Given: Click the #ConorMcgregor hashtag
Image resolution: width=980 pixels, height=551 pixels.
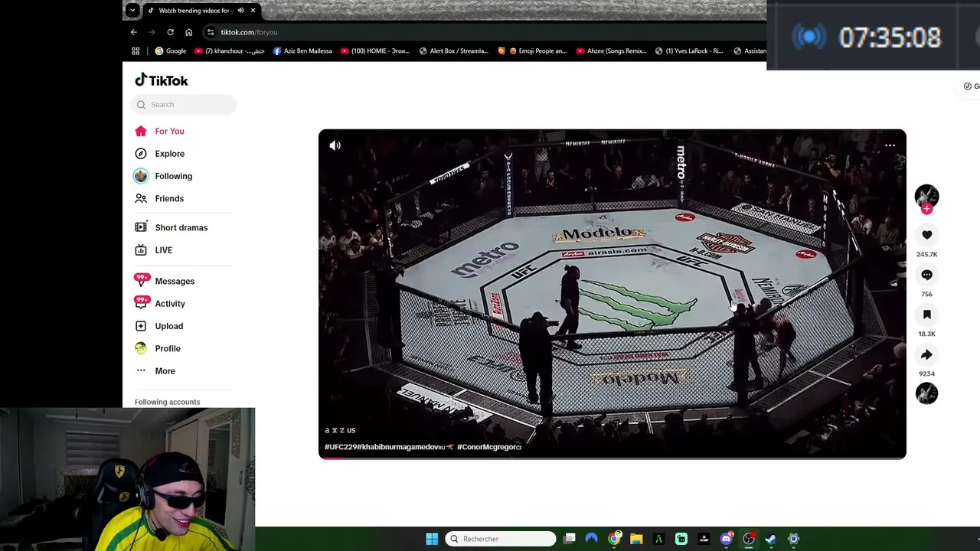Looking at the screenshot, I should (x=488, y=447).
